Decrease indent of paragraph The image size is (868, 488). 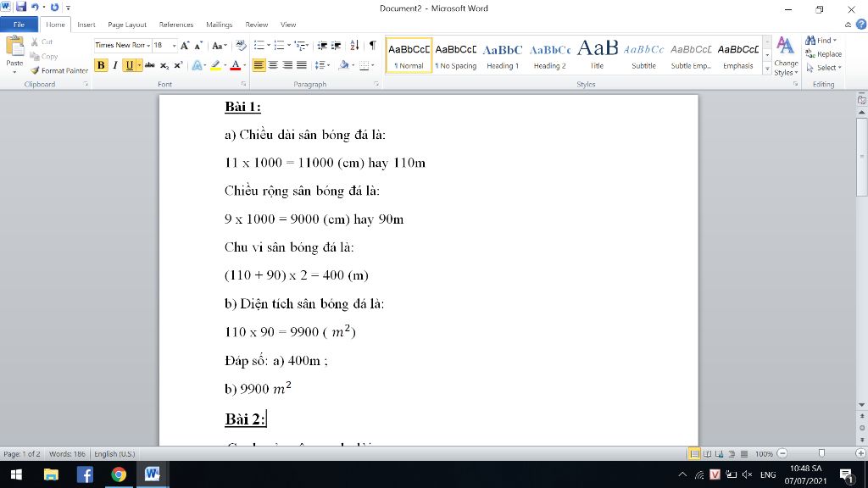(x=321, y=46)
